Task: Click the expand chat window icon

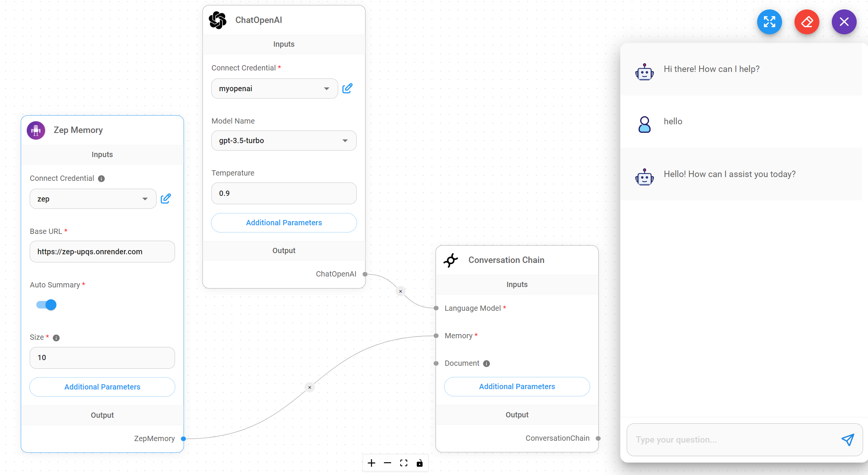Action: (x=769, y=22)
